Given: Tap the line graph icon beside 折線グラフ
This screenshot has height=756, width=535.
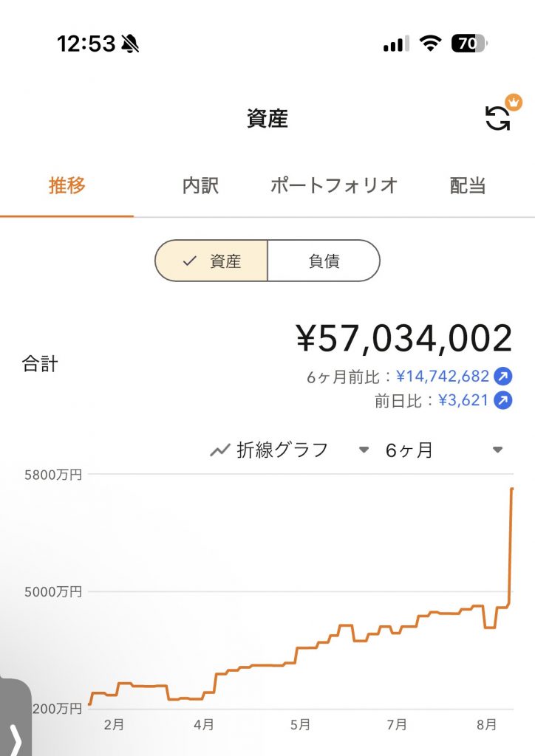Looking at the screenshot, I should pyautogui.click(x=220, y=450).
